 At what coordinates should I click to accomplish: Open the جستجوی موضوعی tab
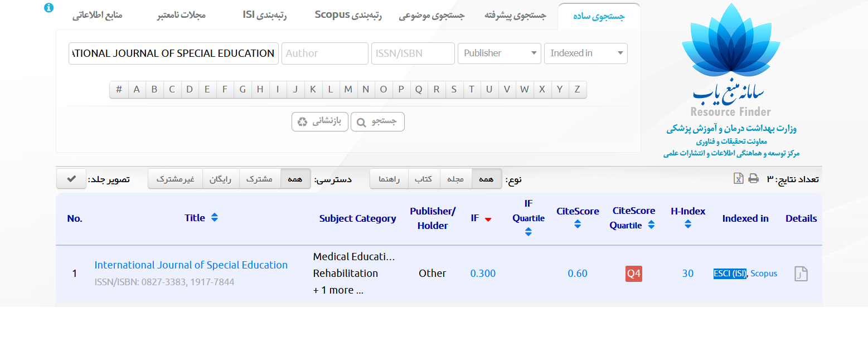(x=431, y=15)
